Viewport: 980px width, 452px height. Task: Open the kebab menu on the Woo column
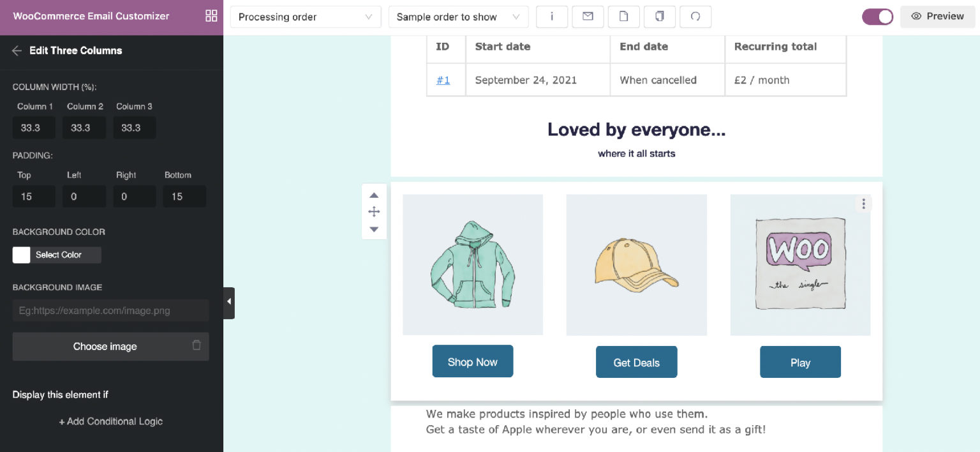pyautogui.click(x=863, y=203)
